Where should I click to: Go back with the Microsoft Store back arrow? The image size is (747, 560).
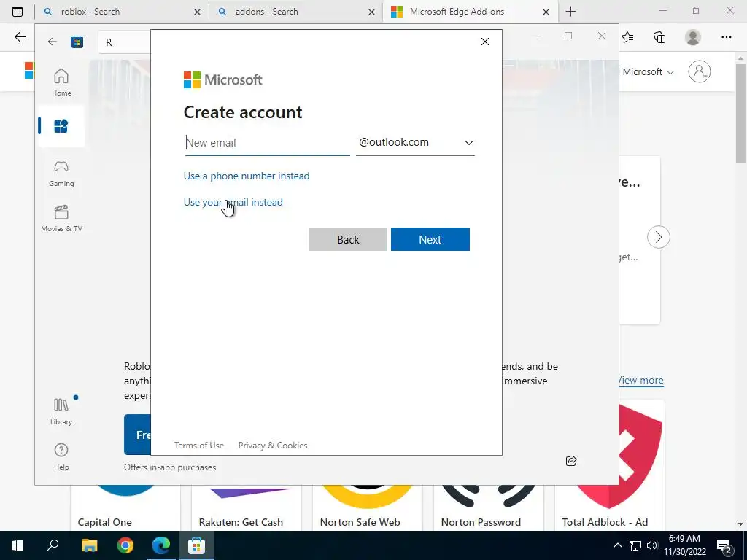[x=53, y=42]
